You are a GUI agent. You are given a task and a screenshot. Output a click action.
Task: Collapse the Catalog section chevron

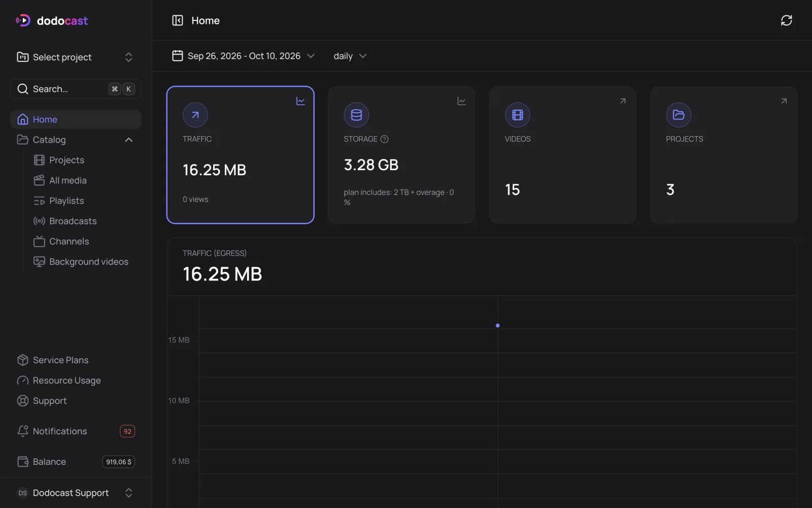(x=129, y=140)
